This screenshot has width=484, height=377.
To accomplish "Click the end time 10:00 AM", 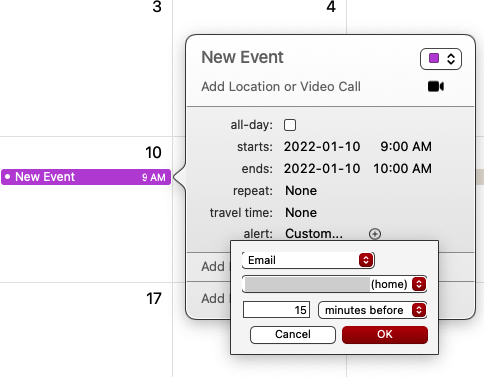I will [402, 169].
